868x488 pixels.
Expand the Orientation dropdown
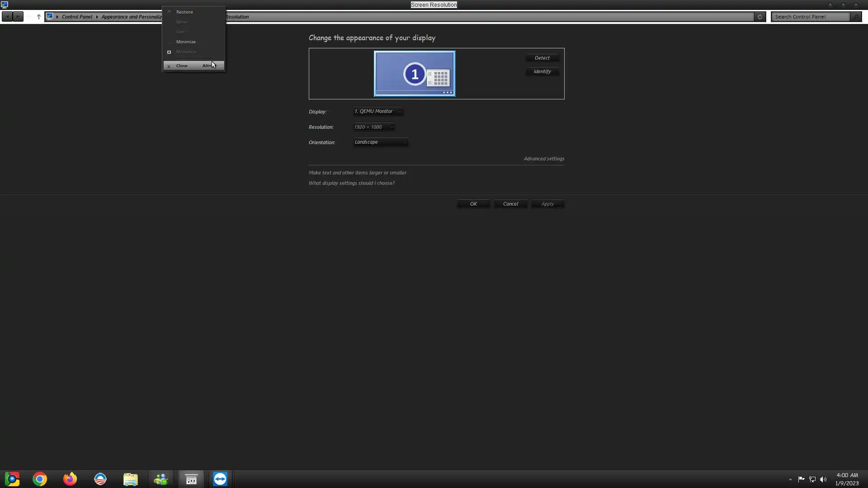click(x=381, y=142)
